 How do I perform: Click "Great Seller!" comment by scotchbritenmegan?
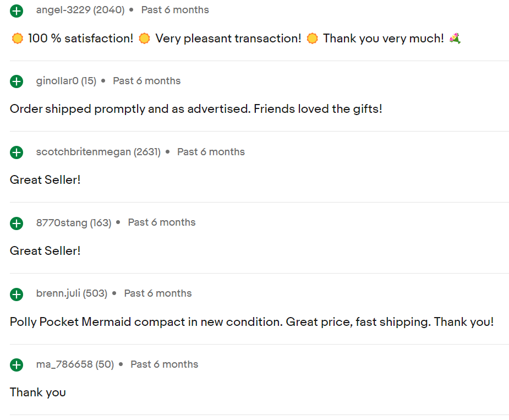coord(45,180)
